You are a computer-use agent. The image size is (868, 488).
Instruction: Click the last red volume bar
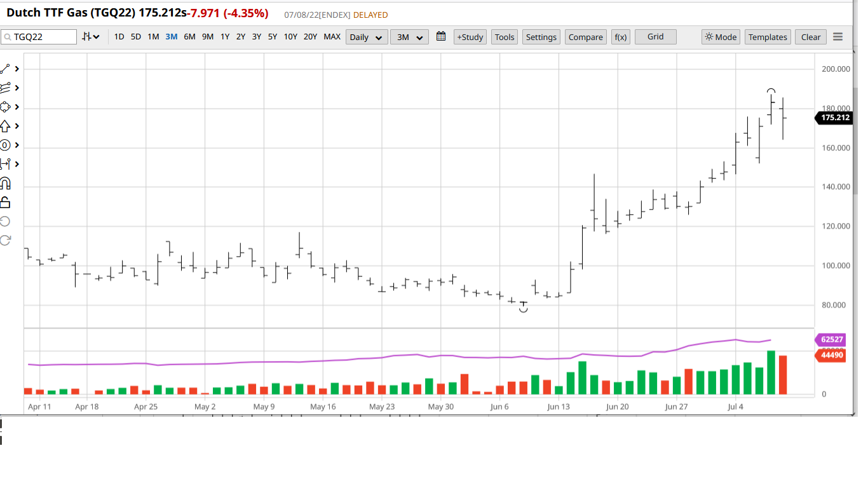point(783,375)
